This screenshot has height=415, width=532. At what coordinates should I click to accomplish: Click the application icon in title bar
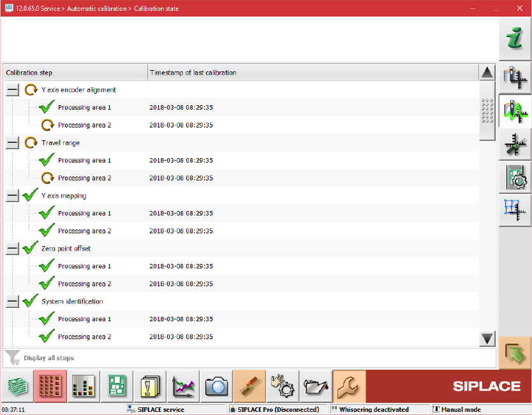pyautogui.click(x=9, y=8)
